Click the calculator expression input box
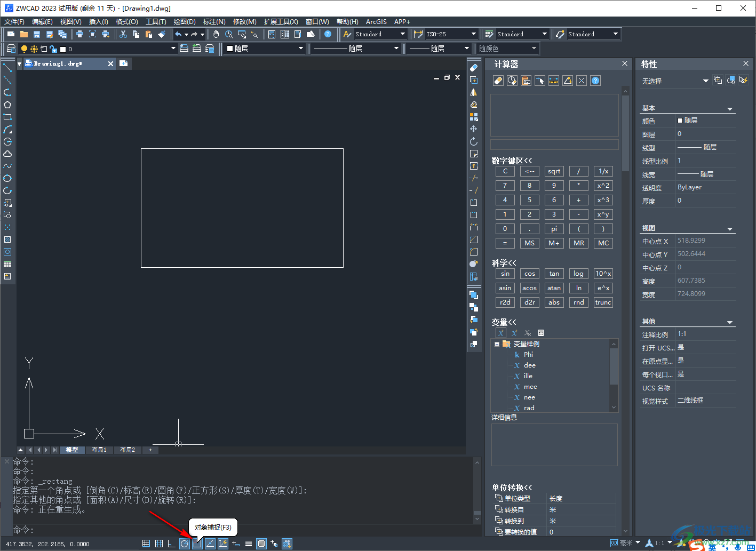Image resolution: width=756 pixels, height=551 pixels. tap(554, 145)
